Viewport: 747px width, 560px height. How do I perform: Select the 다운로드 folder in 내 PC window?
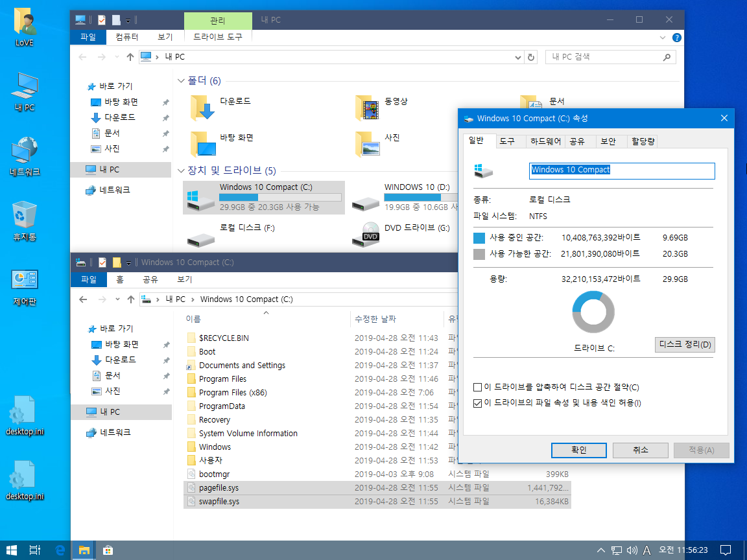coord(220,108)
